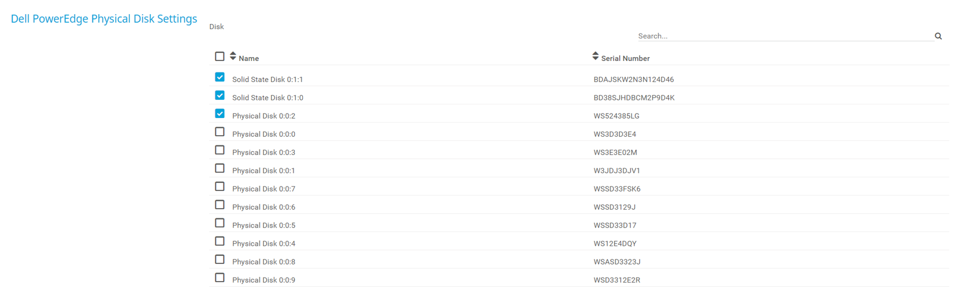Select Physical Disk 0:0:6 checkbox
This screenshot has height=297, width=980.
[x=219, y=205]
